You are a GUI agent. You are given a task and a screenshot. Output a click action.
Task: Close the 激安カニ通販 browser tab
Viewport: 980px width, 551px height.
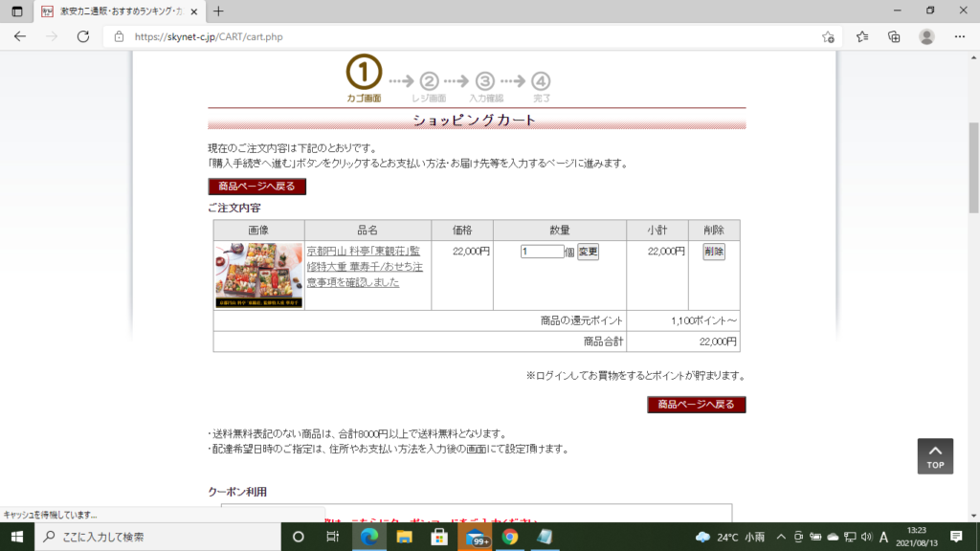click(x=193, y=11)
